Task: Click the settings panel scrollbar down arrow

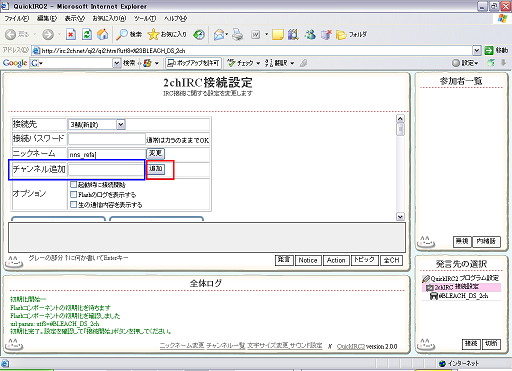Action: click(400, 217)
